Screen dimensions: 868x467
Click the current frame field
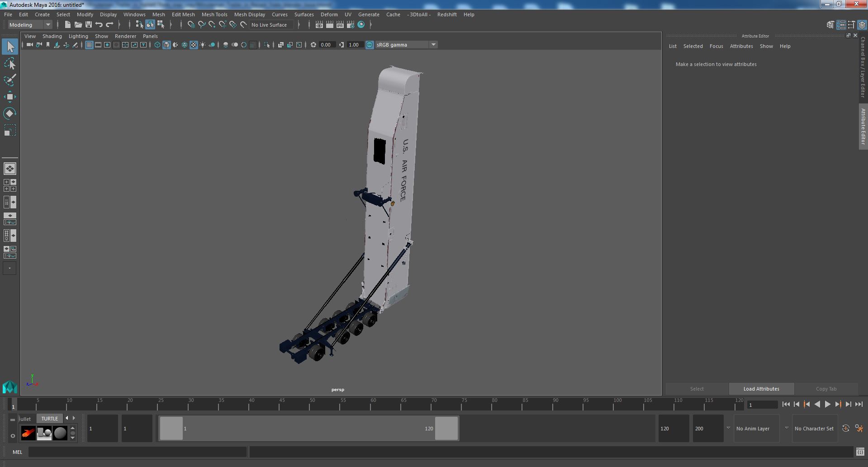762,405
